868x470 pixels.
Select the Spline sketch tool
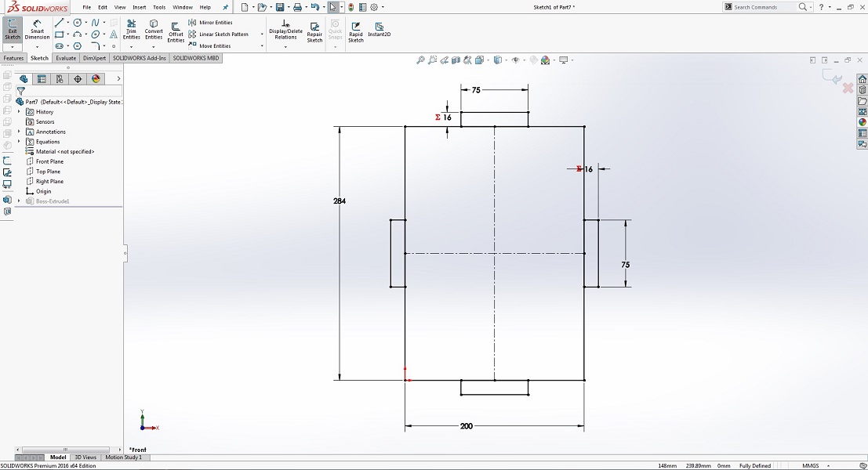click(95, 23)
